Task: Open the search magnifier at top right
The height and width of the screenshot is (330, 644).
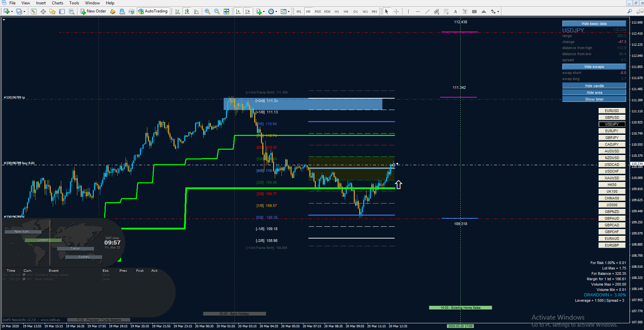Action: 630,11
